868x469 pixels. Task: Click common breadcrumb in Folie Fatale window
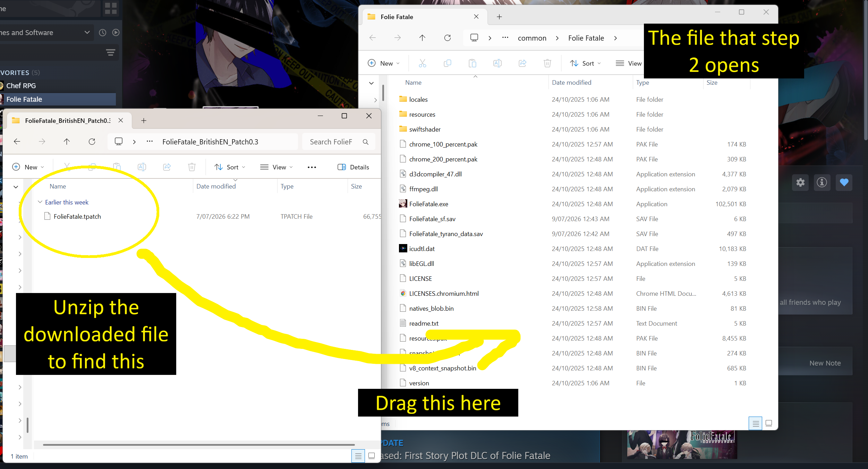[x=532, y=38]
